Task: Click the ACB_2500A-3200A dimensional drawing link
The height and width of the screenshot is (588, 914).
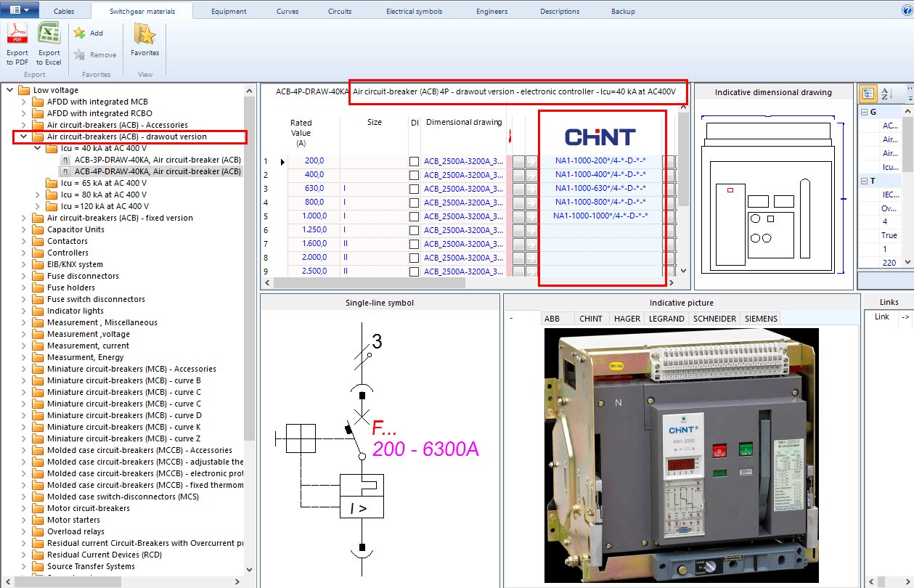Action: click(464, 160)
